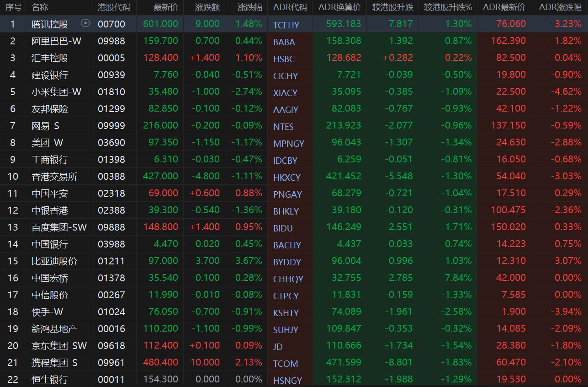Click the HKXCY ADR code
The image size is (588, 387).
click(287, 177)
